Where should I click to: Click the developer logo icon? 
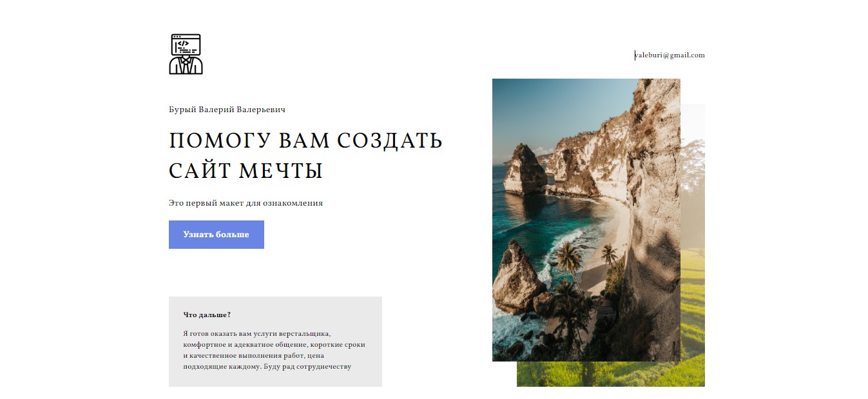(x=186, y=54)
